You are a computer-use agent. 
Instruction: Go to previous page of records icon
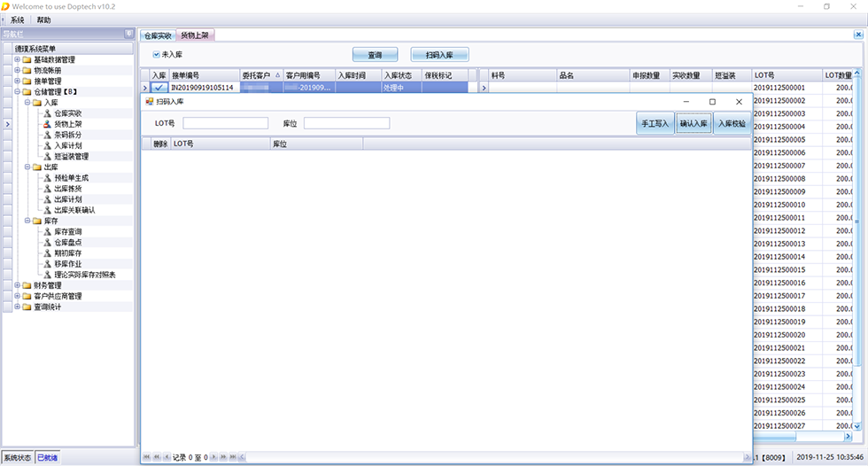click(157, 457)
